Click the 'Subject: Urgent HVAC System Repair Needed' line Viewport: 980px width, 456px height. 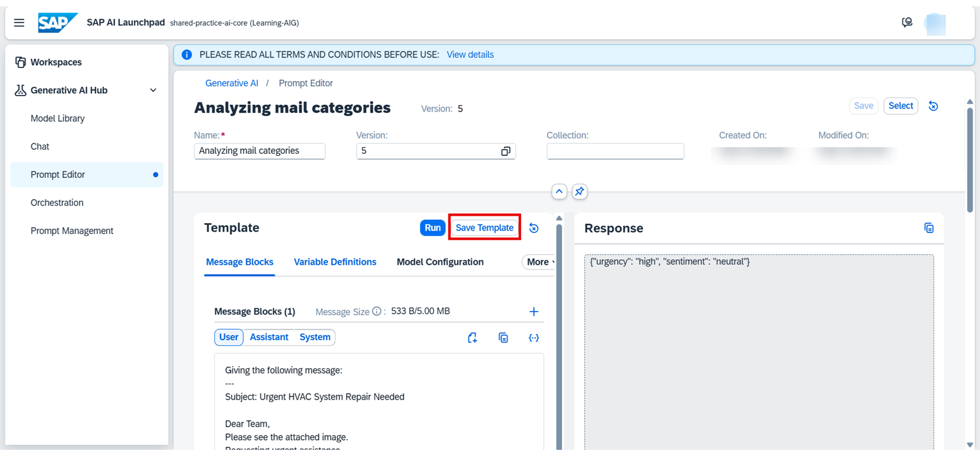click(315, 397)
